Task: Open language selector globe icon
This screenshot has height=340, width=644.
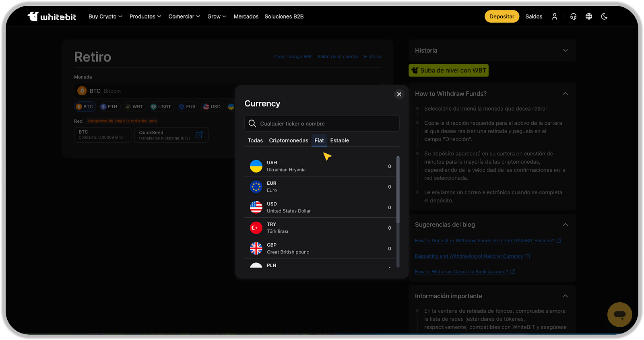Action: click(x=589, y=16)
